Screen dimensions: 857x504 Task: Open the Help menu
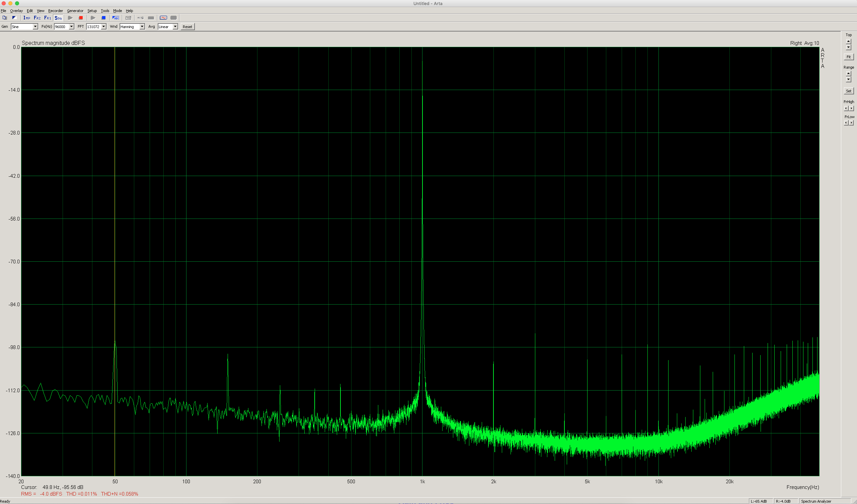click(130, 11)
